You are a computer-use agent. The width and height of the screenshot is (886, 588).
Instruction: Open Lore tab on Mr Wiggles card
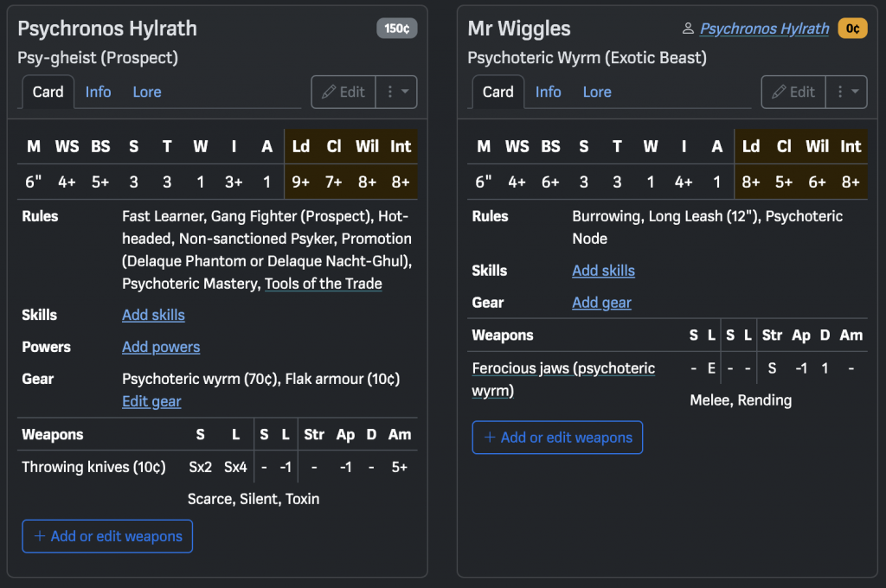pyautogui.click(x=597, y=92)
